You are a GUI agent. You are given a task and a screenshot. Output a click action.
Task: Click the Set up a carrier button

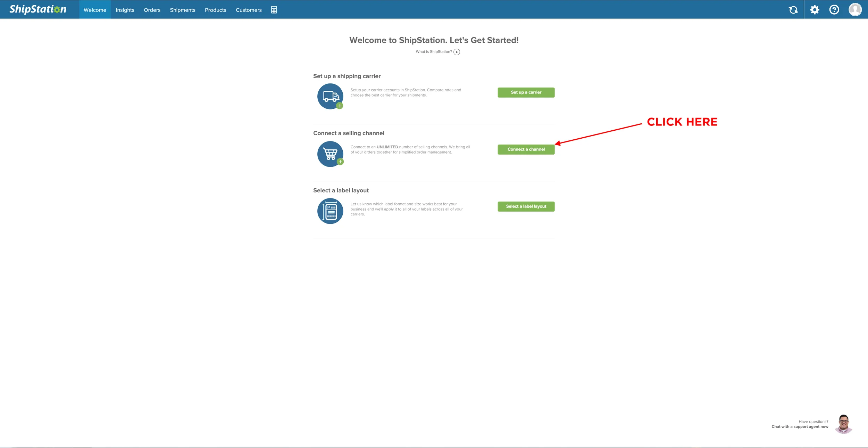pyautogui.click(x=526, y=92)
